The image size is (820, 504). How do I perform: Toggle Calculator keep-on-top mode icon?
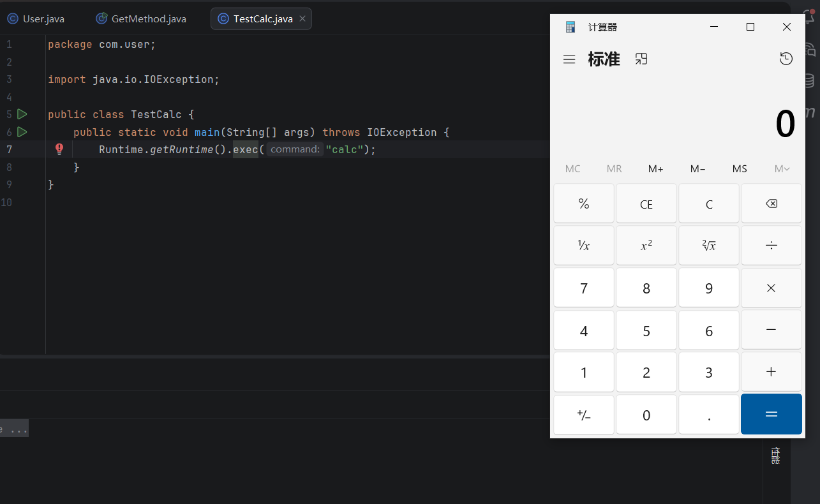coord(641,59)
